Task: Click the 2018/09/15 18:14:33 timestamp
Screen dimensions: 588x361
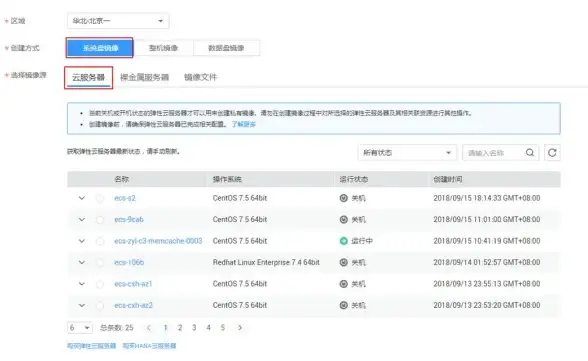Action: coord(487,198)
